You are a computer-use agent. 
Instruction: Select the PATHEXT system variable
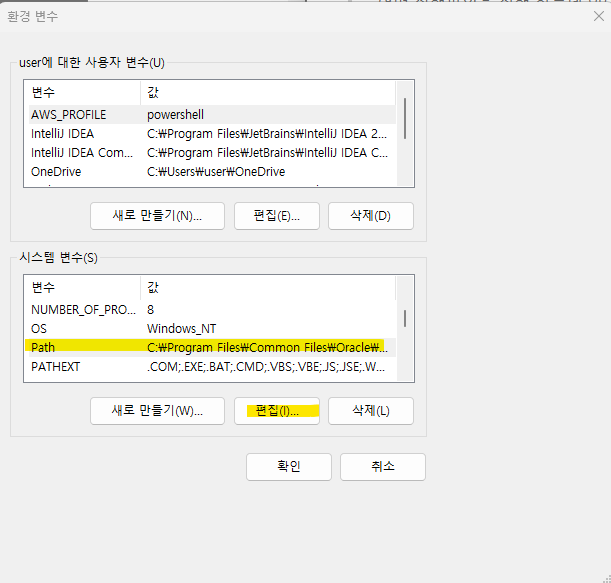click(212, 367)
